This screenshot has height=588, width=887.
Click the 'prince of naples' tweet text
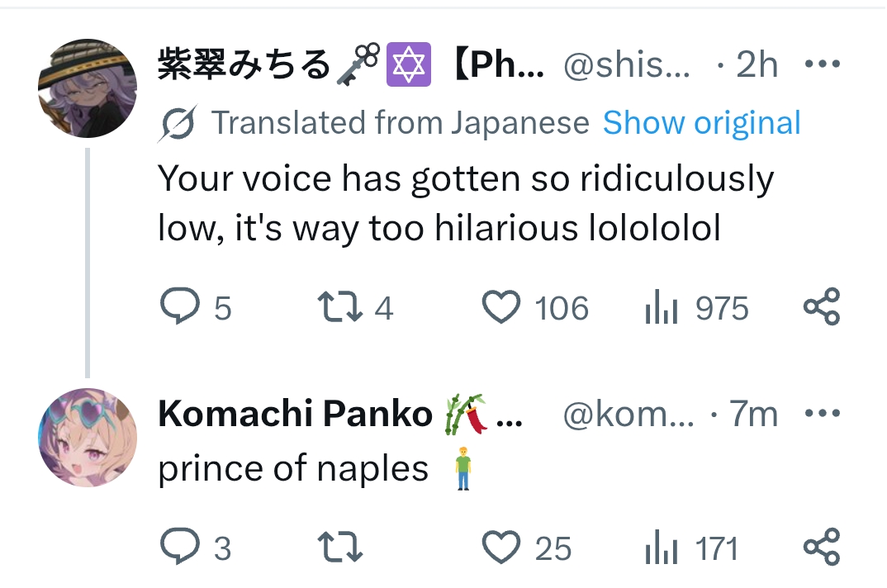point(293,469)
